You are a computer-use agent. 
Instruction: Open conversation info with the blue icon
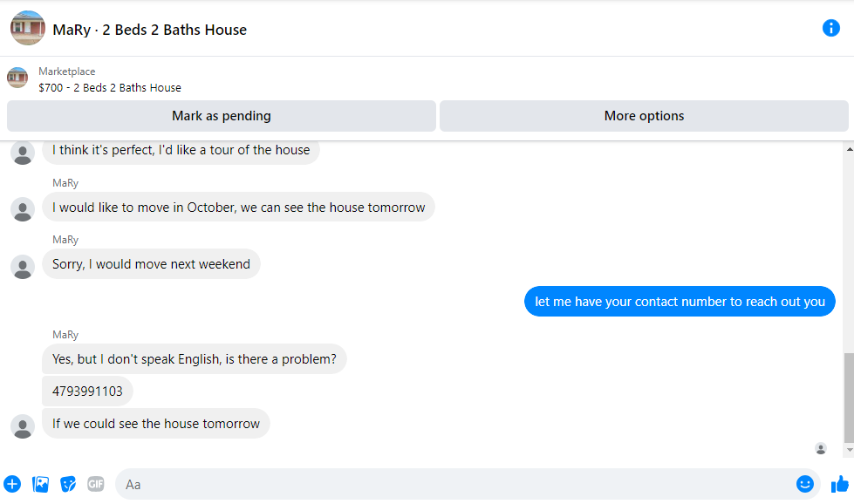click(x=831, y=28)
